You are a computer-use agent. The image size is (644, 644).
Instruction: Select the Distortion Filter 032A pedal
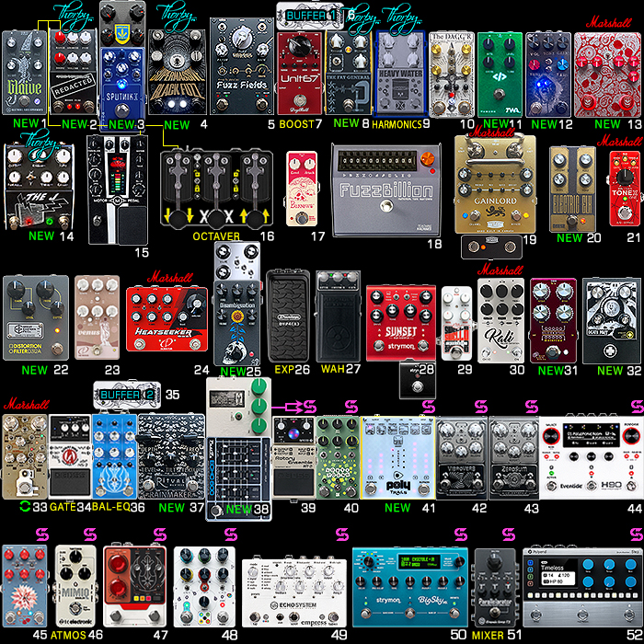[x=35, y=317]
